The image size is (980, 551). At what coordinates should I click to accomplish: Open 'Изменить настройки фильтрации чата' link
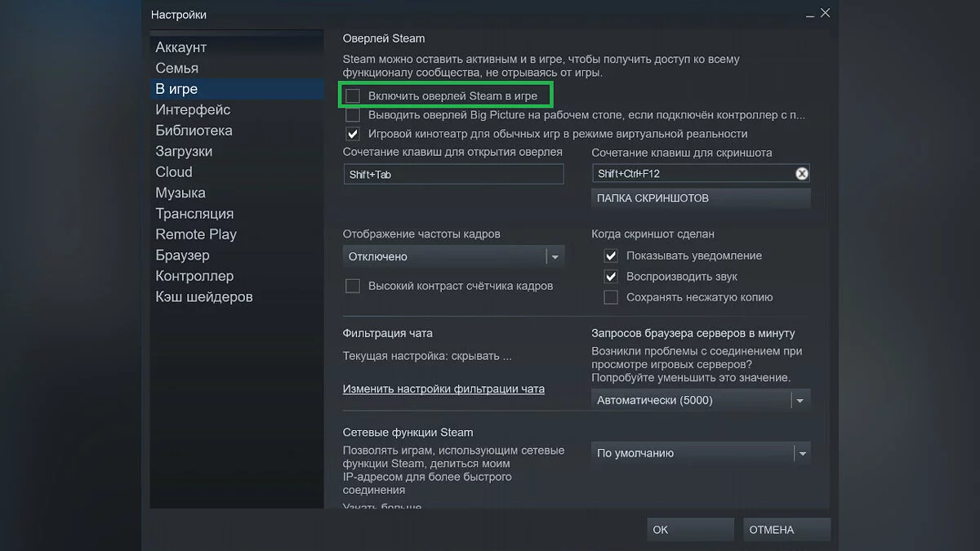443,389
